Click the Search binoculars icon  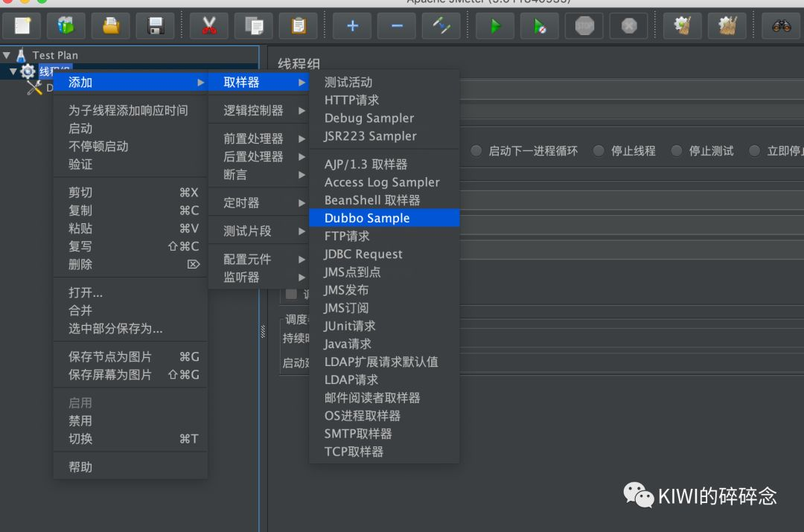[x=782, y=25]
